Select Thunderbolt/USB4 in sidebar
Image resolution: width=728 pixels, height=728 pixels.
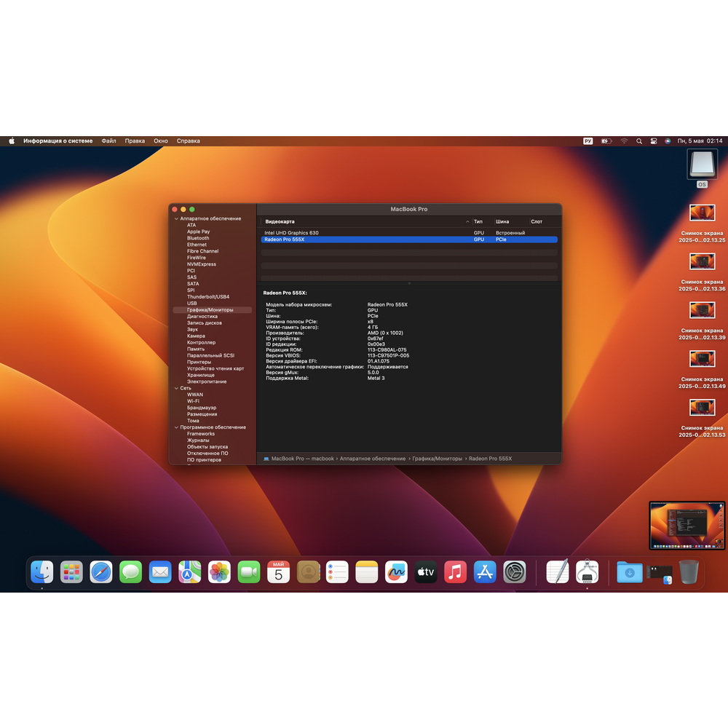click(208, 297)
